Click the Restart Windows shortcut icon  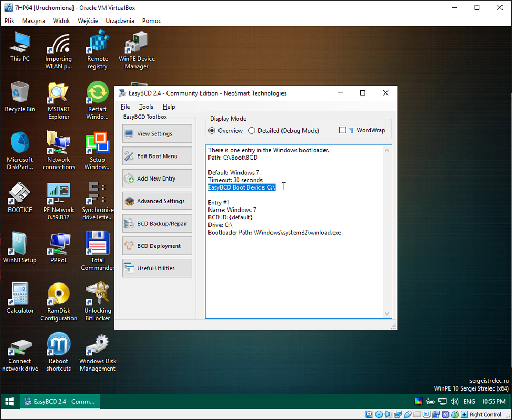(97, 101)
